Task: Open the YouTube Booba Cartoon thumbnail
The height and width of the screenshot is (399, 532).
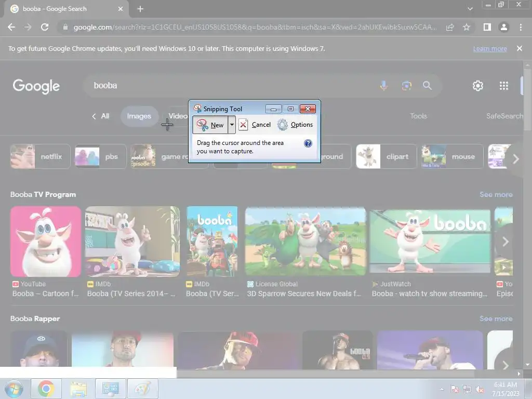Action: click(46, 242)
